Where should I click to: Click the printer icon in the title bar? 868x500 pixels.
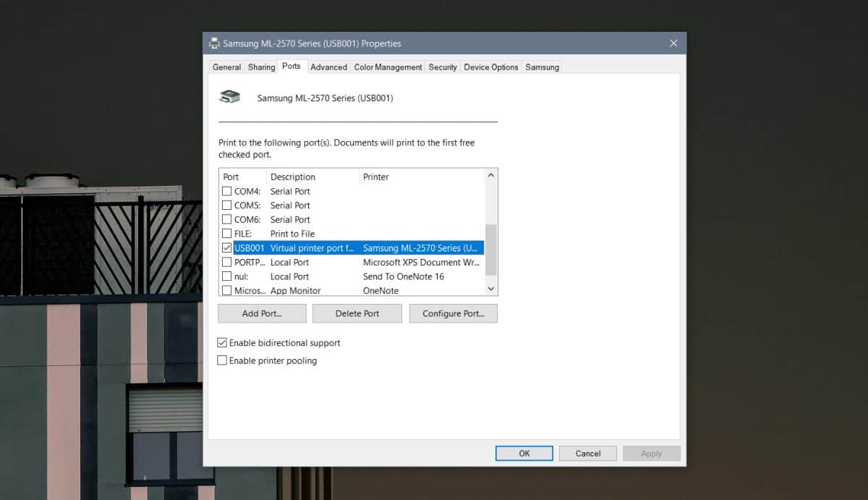coord(214,43)
